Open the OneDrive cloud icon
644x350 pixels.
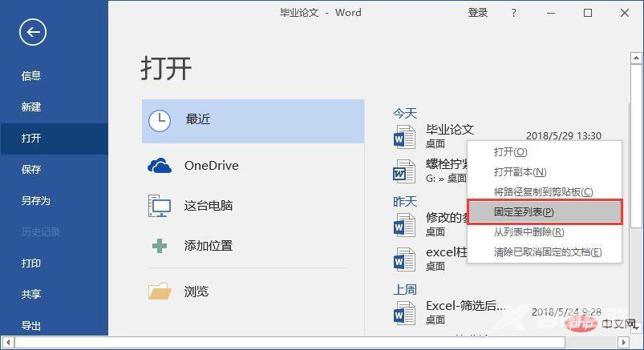coord(160,166)
